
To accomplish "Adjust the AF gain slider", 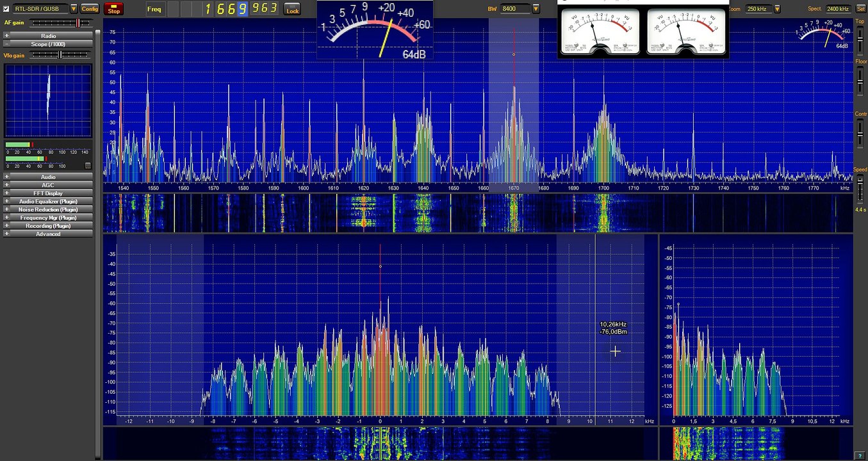I will [61, 23].
